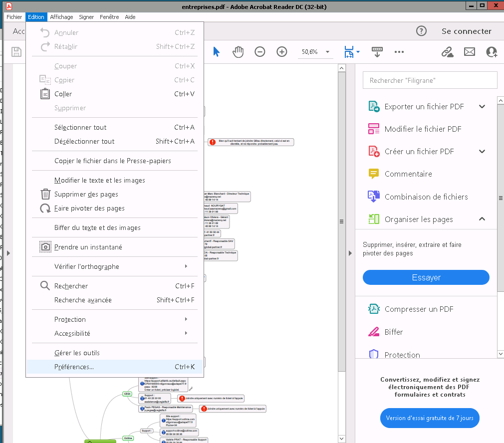This screenshot has width=504, height=443.
Task: Open Exporter un fichier PDF tool
Action: (x=424, y=107)
